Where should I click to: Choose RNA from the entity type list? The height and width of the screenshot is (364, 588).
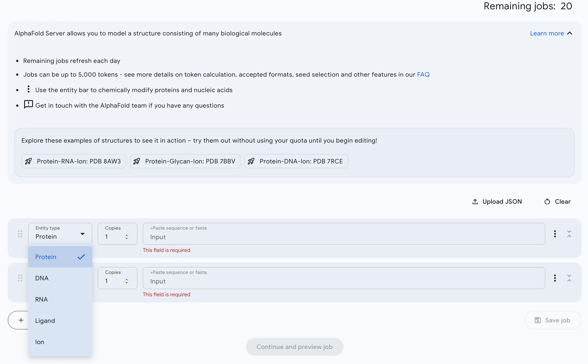pos(60,299)
